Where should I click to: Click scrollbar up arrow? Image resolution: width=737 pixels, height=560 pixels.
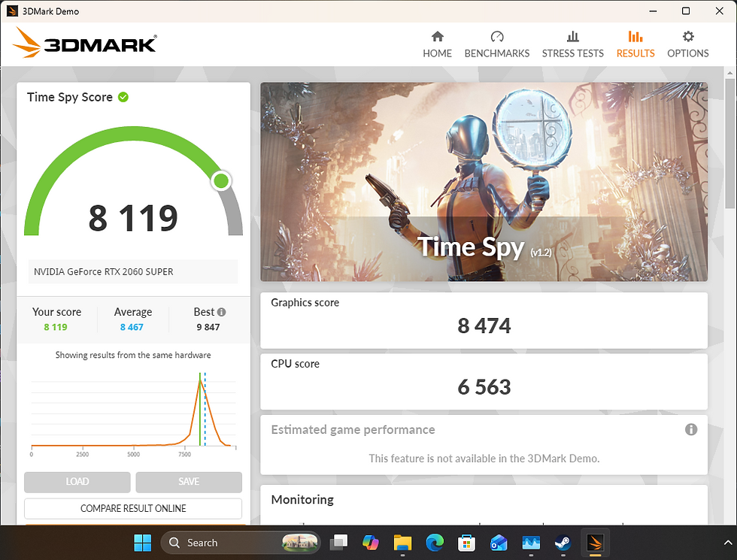click(x=729, y=73)
